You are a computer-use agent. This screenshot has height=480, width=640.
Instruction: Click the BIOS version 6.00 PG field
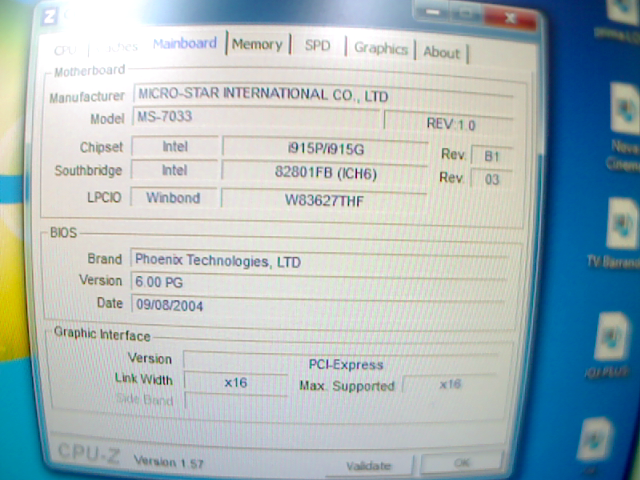pos(318,282)
